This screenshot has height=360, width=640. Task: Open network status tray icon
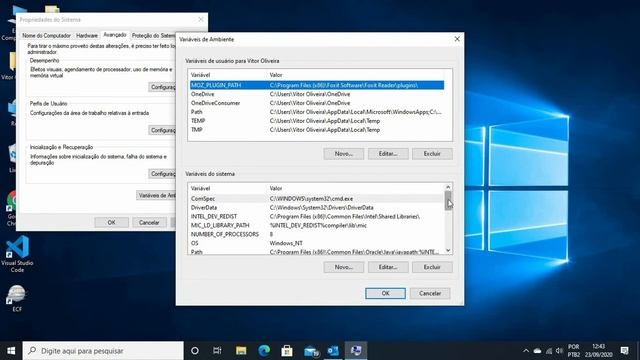pos(549,351)
